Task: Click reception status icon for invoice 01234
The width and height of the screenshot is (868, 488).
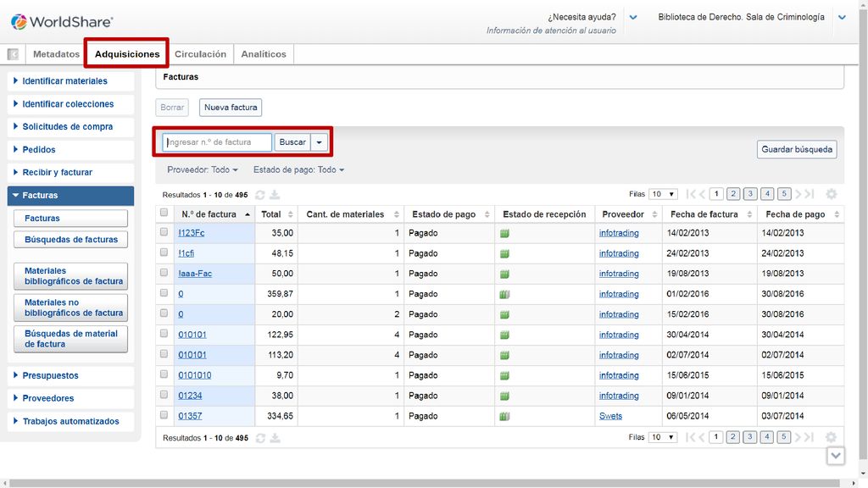Action: tap(504, 396)
